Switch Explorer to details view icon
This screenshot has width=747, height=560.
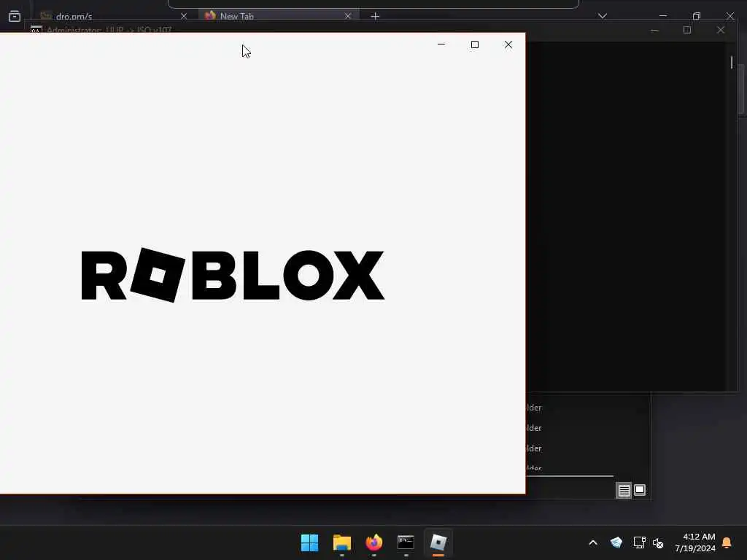[624, 490]
